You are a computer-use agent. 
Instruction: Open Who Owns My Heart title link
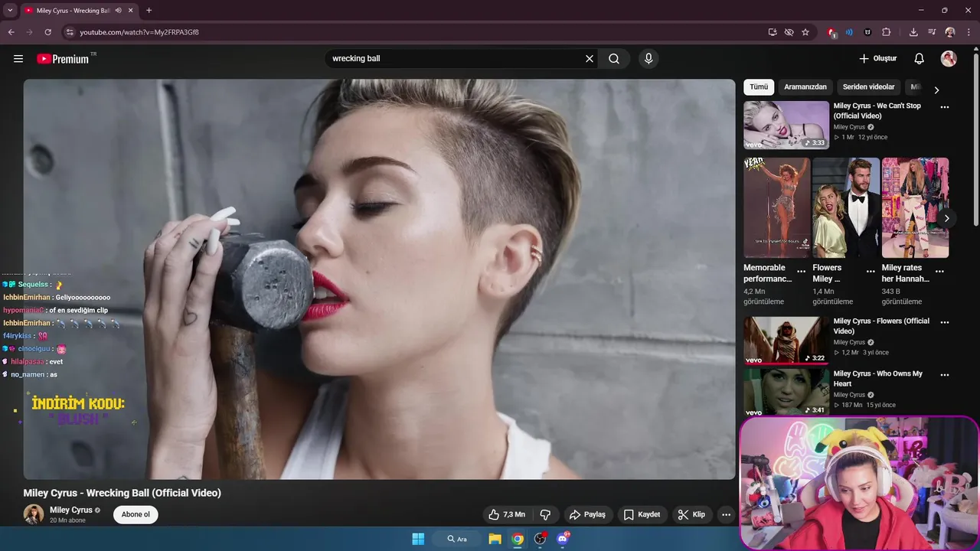(878, 379)
